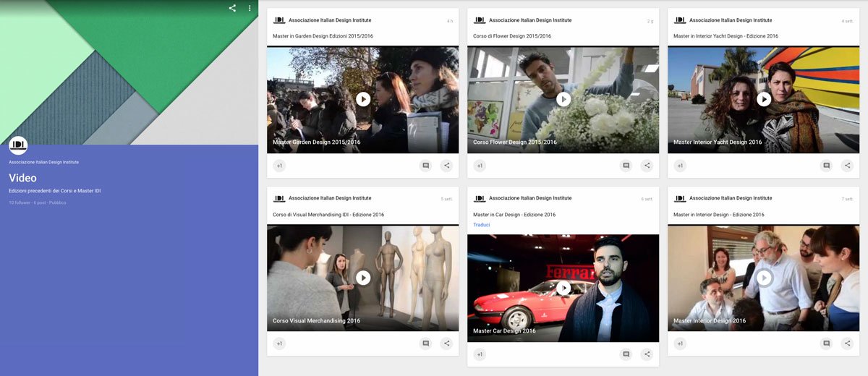The height and width of the screenshot is (376, 868).
Task: Open comments on the Garden Design post
Action: [x=425, y=166]
